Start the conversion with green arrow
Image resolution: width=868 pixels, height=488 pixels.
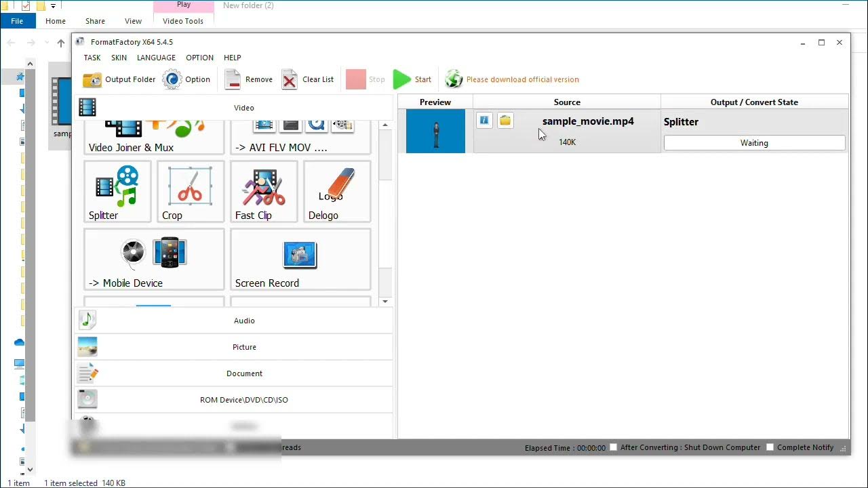click(x=402, y=79)
